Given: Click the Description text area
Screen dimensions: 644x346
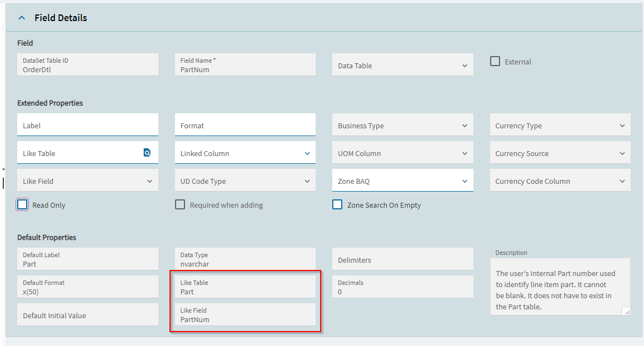Looking at the screenshot, I should (560, 287).
